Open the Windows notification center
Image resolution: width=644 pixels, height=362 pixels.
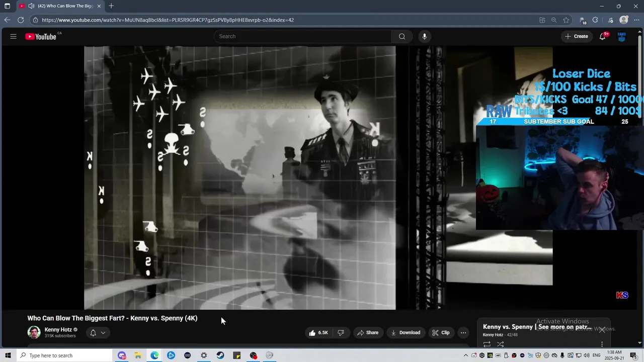[633, 355]
